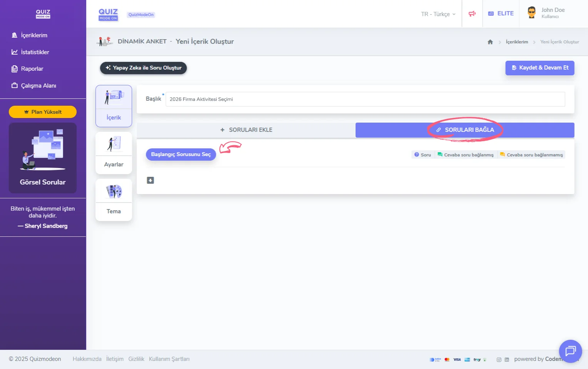Image resolution: width=588 pixels, height=369 pixels.
Task: Switch to the SORULARI EKLE tab
Action: [x=246, y=130]
